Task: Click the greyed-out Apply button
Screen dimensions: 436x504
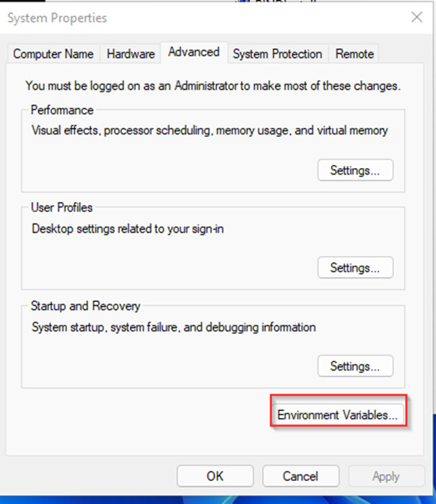Action: pos(386,476)
